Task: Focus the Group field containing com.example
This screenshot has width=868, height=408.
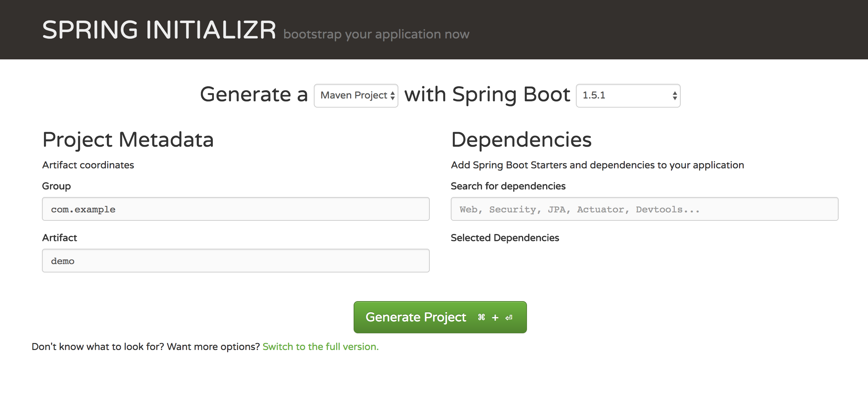Action: (236, 209)
